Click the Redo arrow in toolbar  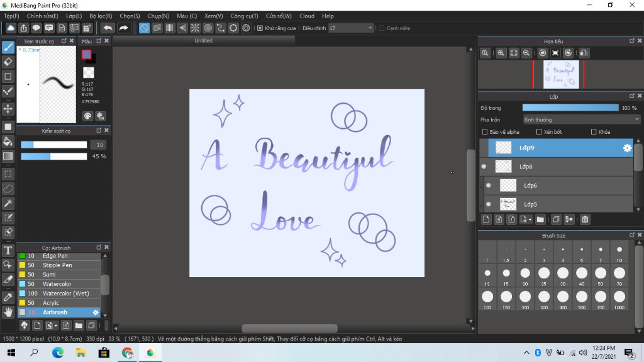point(123,28)
